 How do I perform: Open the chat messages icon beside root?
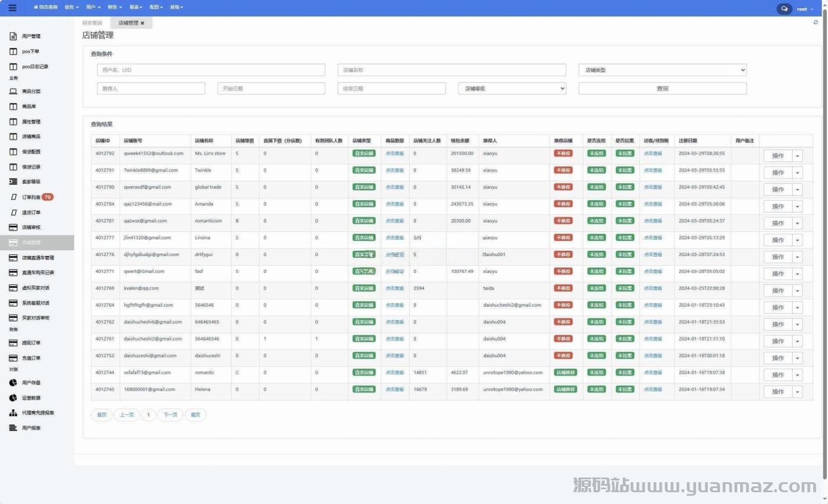tap(784, 9)
